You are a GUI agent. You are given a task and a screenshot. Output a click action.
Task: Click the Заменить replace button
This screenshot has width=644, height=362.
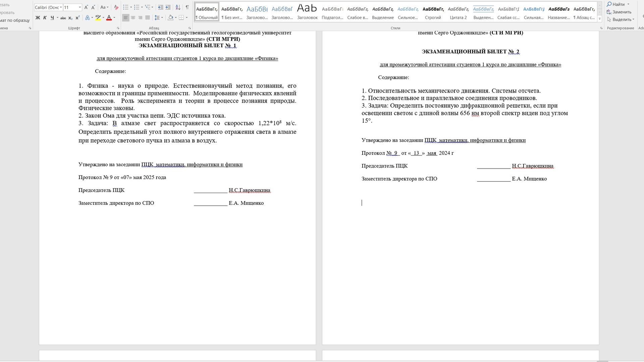click(x=619, y=12)
